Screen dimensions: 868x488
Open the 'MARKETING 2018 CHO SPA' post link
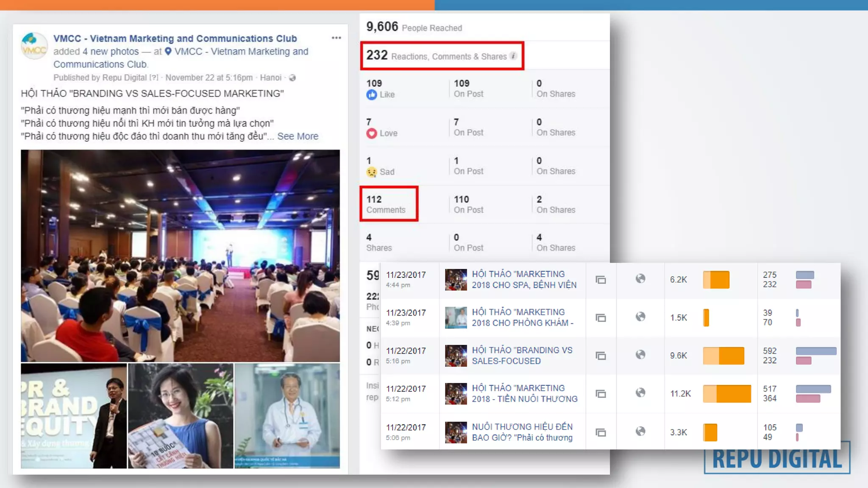(524, 280)
